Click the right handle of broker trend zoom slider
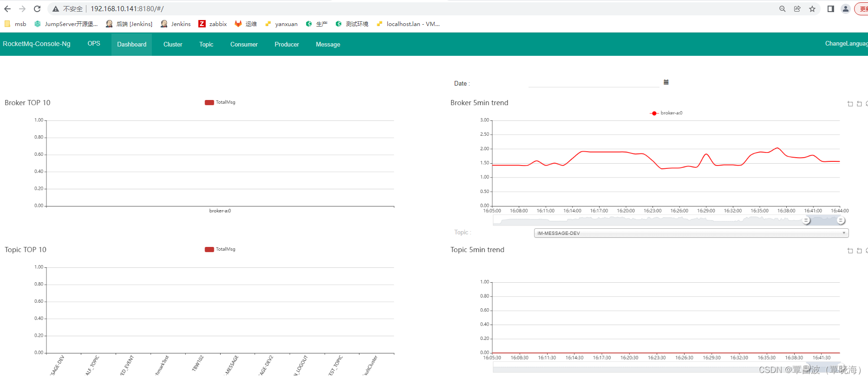The height and width of the screenshot is (379, 868). 841,220
